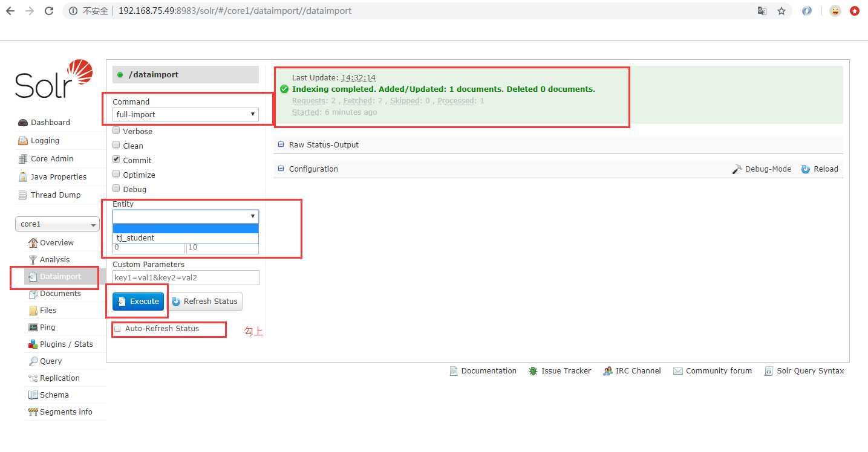The height and width of the screenshot is (452, 868).
Task: Click the Core Admin icon
Action: click(x=23, y=159)
